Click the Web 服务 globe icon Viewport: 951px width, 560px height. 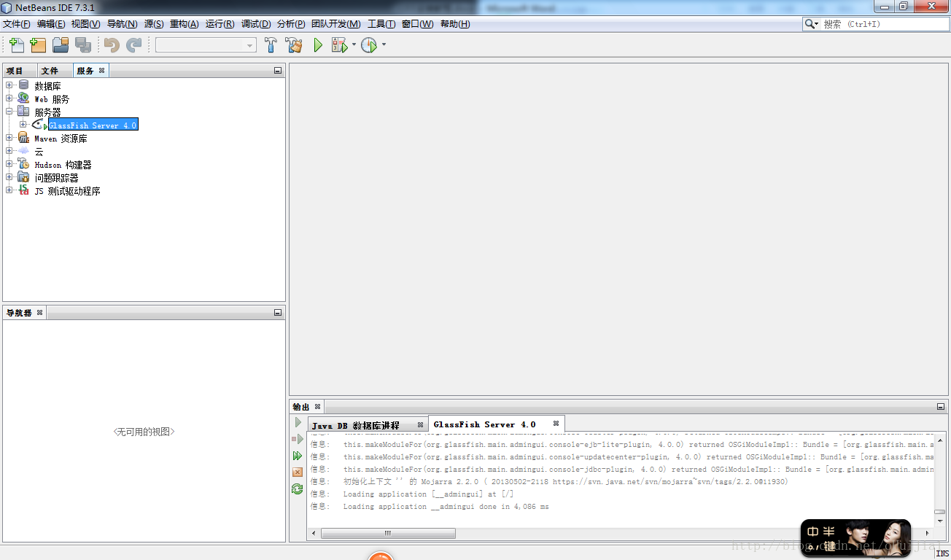24,98
